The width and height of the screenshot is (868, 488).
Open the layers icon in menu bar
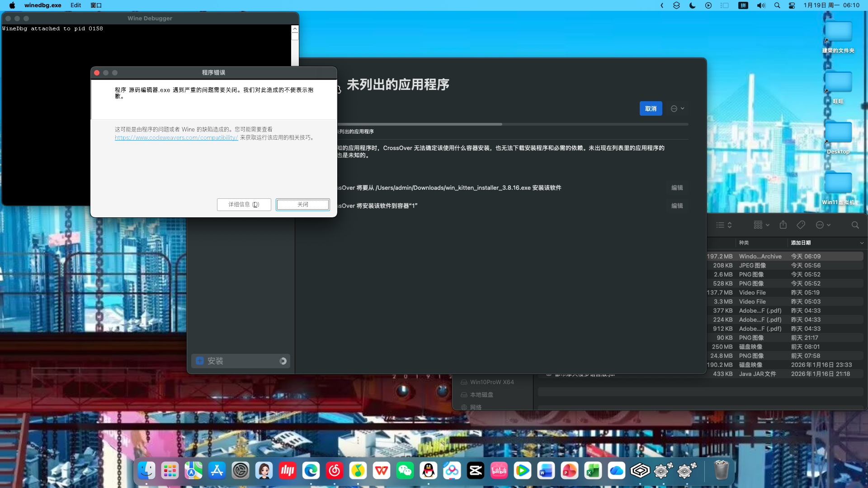coord(676,5)
